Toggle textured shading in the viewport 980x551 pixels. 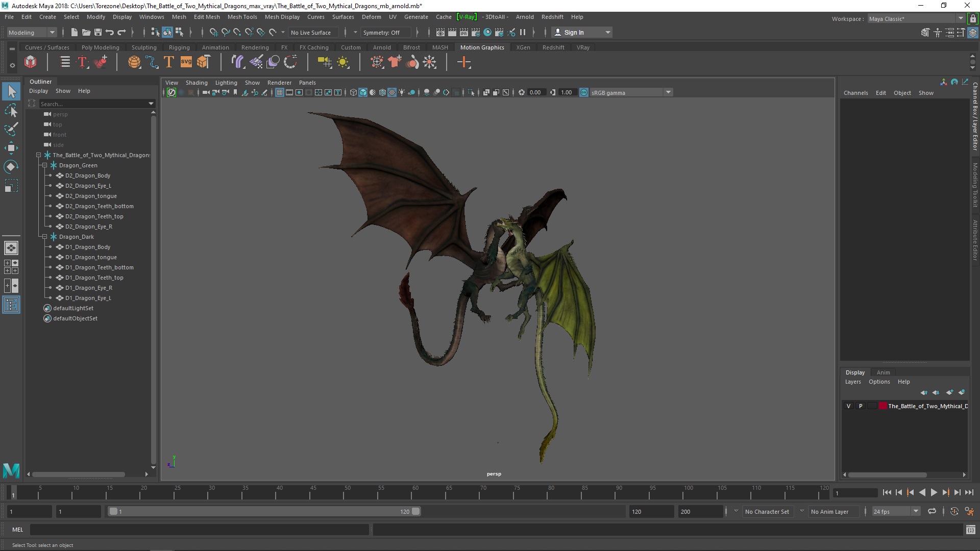[392, 92]
